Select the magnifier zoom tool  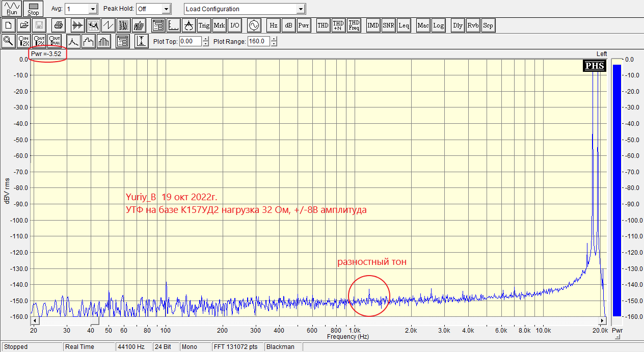pyautogui.click(x=8, y=41)
